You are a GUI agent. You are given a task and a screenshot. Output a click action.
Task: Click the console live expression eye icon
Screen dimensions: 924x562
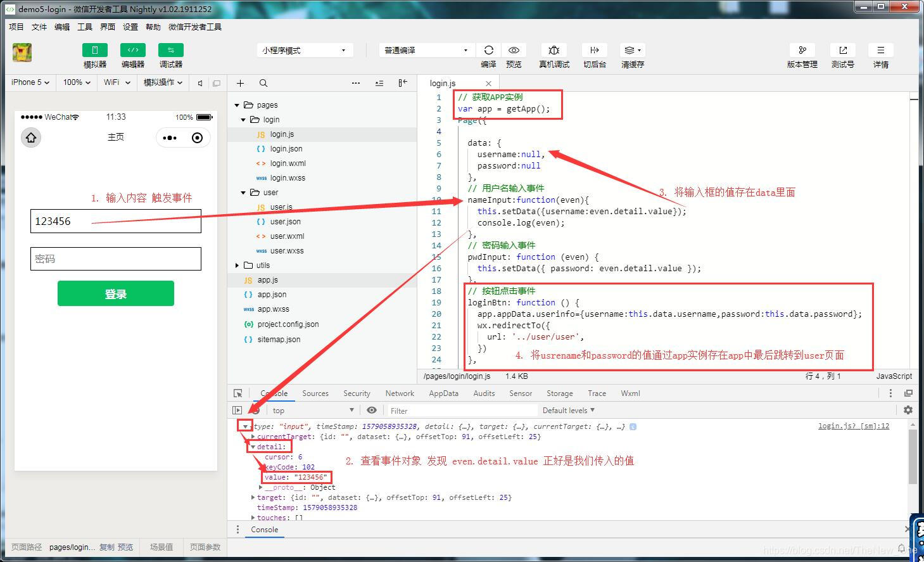click(x=372, y=411)
